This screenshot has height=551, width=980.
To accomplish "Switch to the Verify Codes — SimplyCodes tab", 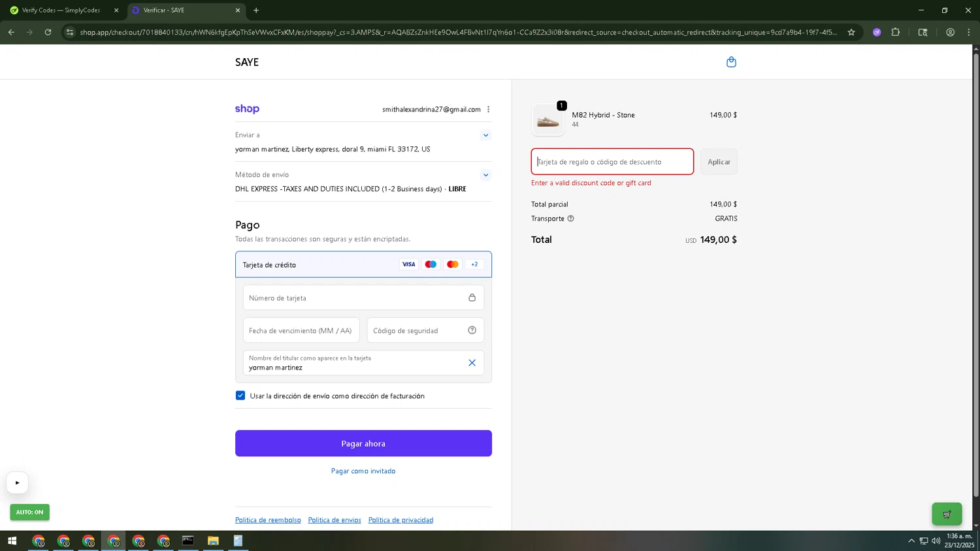I will click(60, 10).
